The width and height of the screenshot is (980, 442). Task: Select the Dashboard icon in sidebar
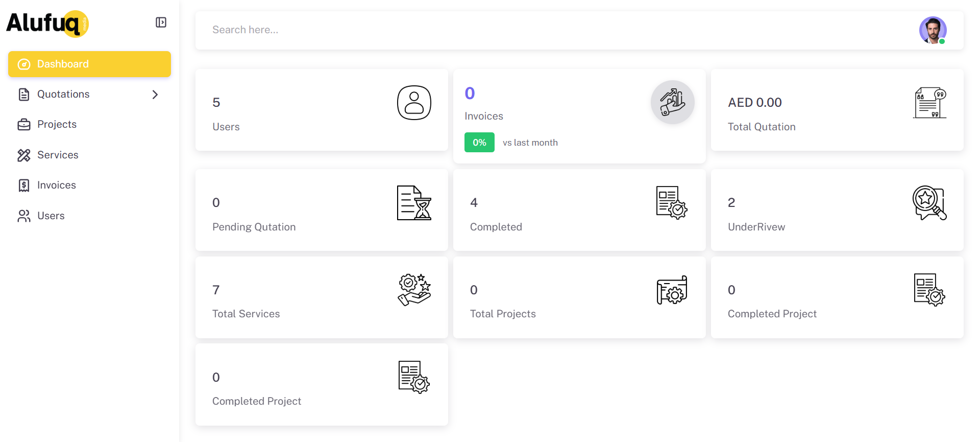24,64
